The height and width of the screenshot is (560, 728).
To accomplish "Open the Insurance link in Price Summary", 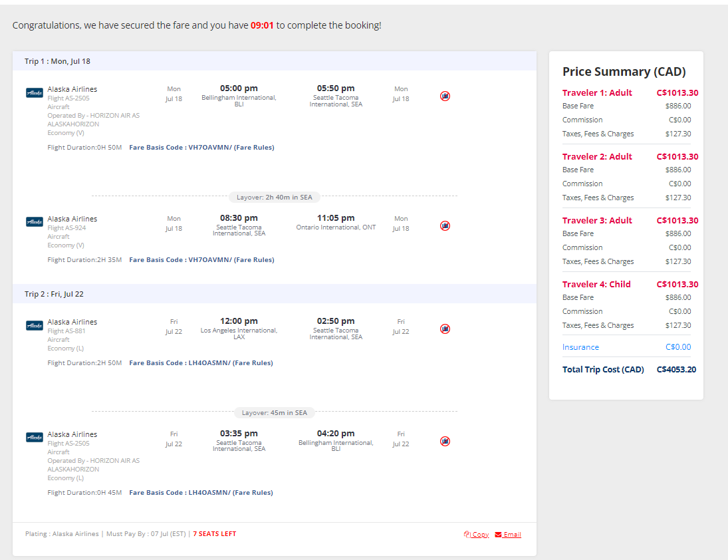I will coord(580,347).
